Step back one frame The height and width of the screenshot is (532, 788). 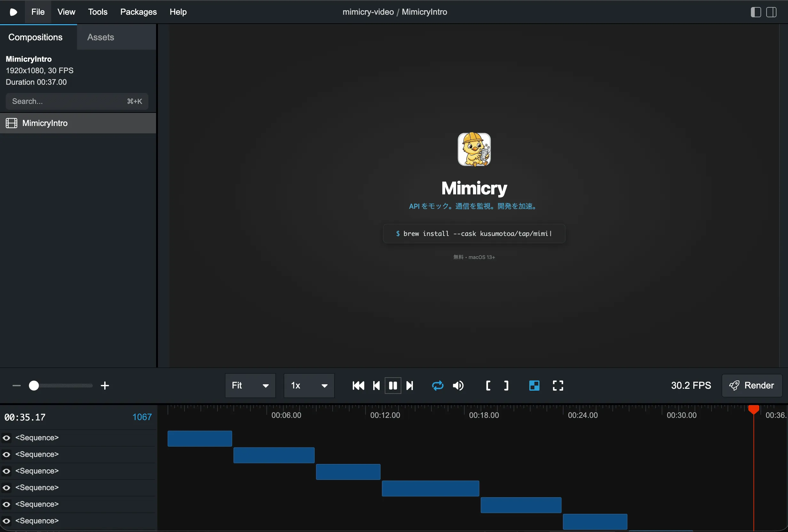point(376,386)
